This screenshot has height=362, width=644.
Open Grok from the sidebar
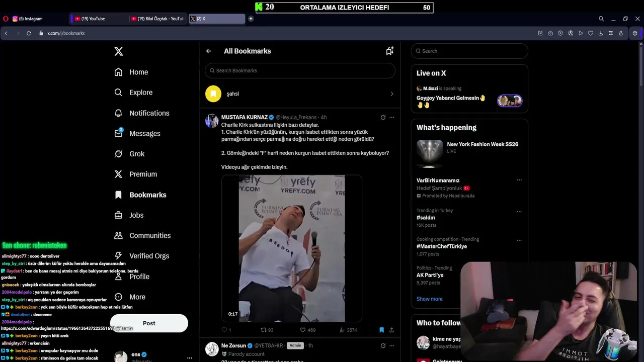[x=129, y=154]
